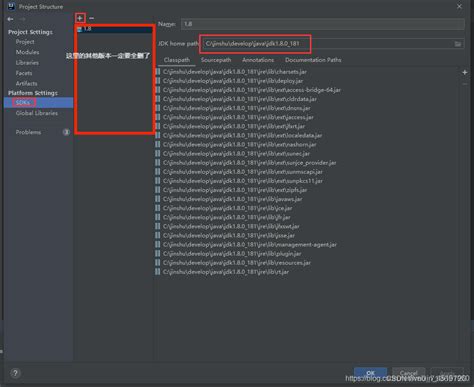Select the zipfs.jar entry
This screenshot has width=474, height=387.
click(x=231, y=190)
